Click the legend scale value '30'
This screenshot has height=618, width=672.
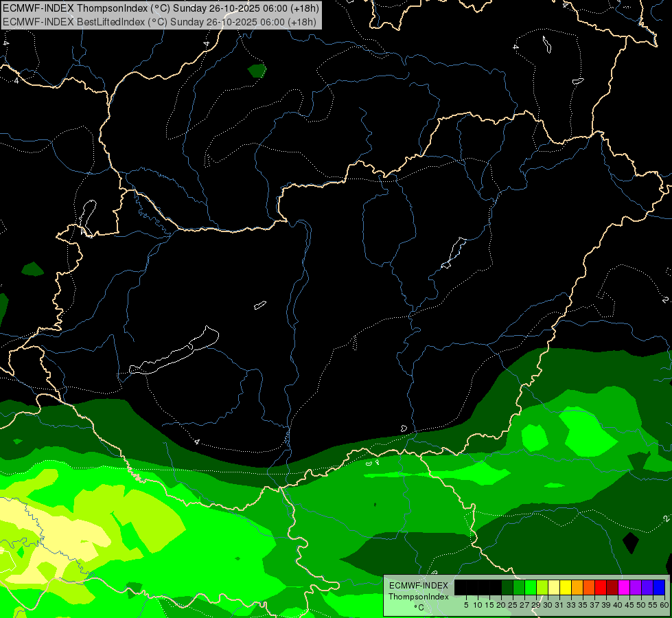coord(548,605)
